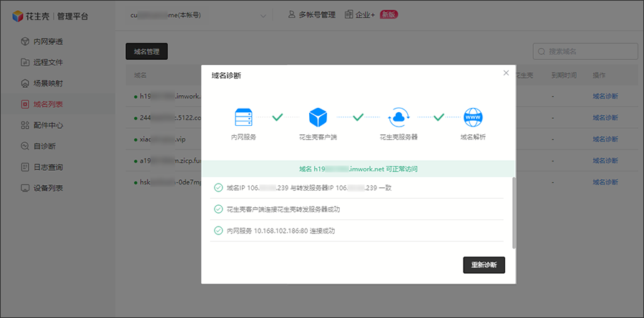Image resolution: width=644 pixels, height=318 pixels.
Task: Click success icon beside 域名IP result
Action: (x=218, y=187)
